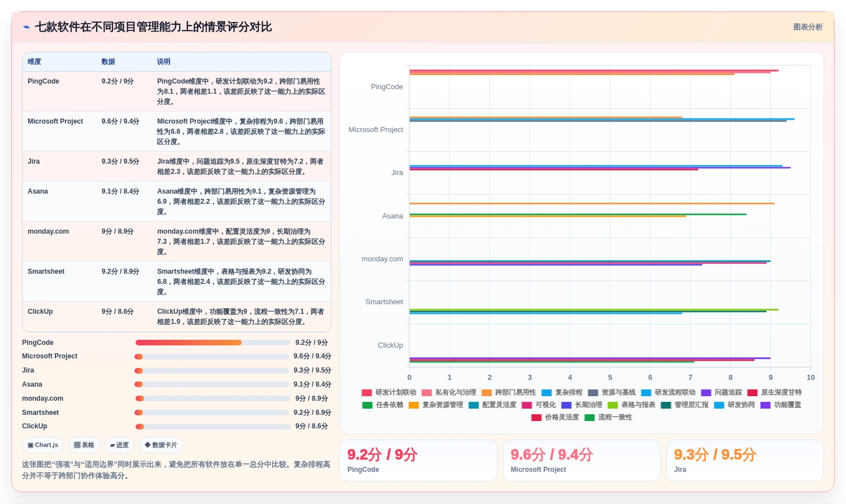Click the Smartsheet progress bar
The width and height of the screenshot is (846, 504).
pos(212,413)
